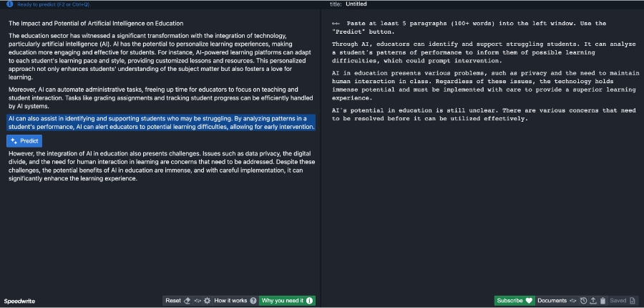
Task: Click the clipboard copy icon
Action: coord(602,301)
